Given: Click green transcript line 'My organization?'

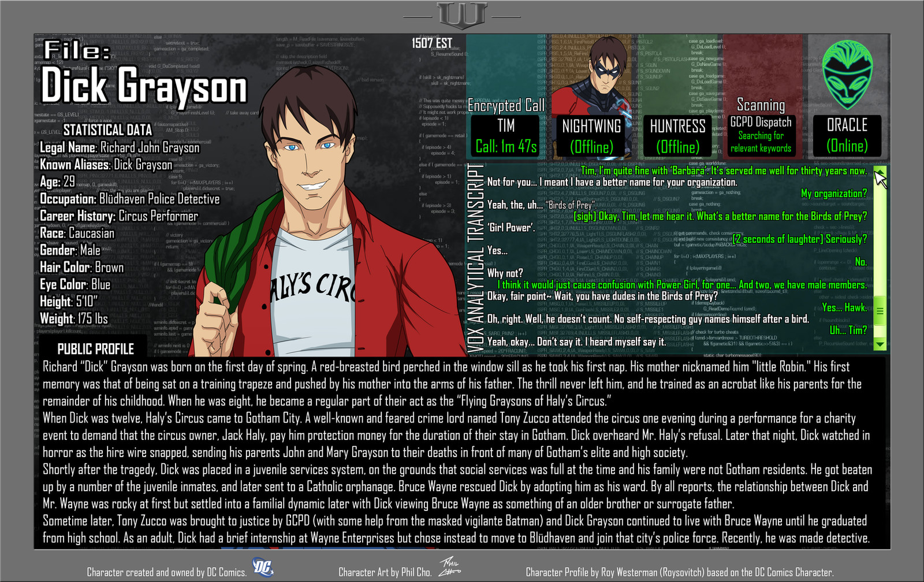Looking at the screenshot, I should [x=834, y=194].
